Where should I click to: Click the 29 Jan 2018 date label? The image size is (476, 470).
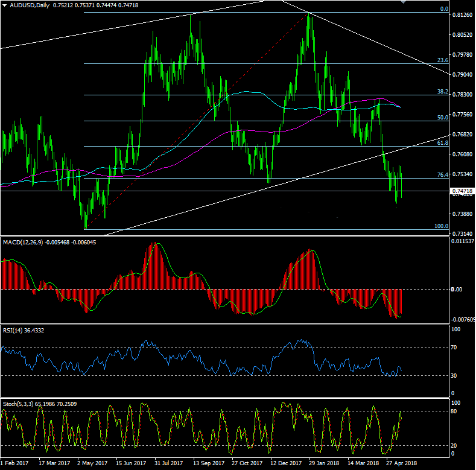[x=323, y=463]
